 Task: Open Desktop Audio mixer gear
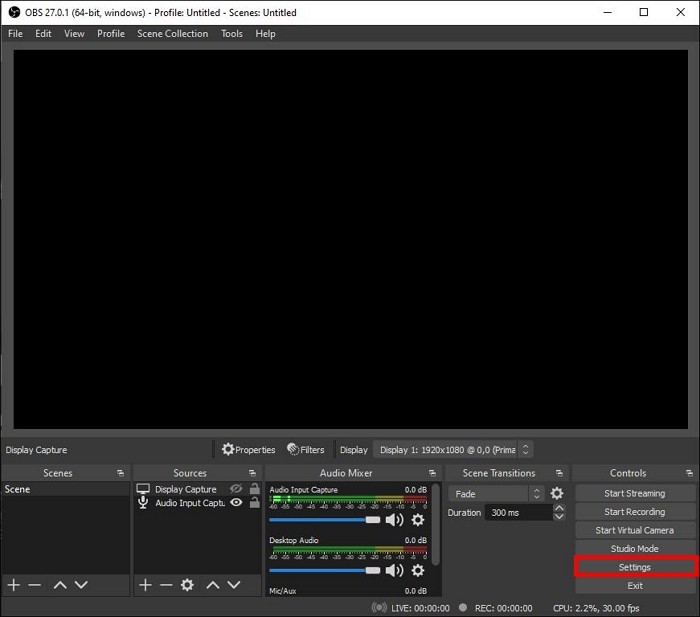click(x=418, y=570)
